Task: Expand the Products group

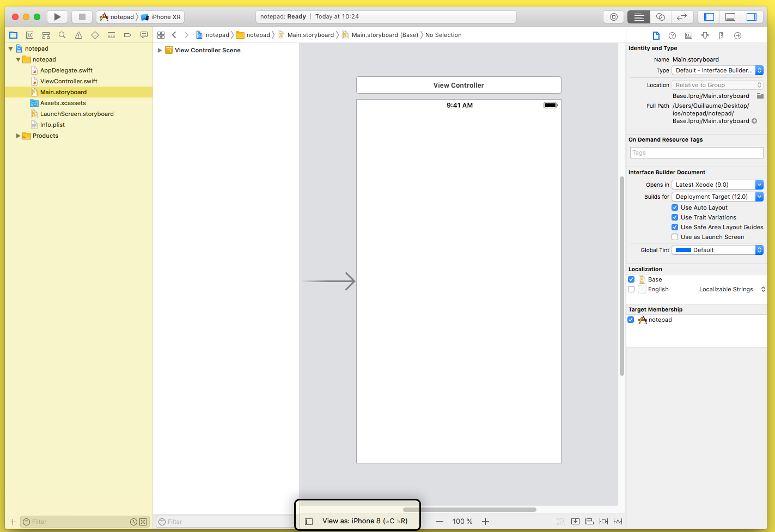Action: pos(18,136)
